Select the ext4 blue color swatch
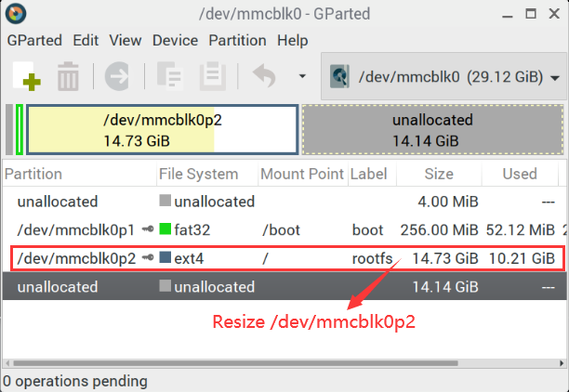This screenshot has height=392, width=569. click(165, 257)
